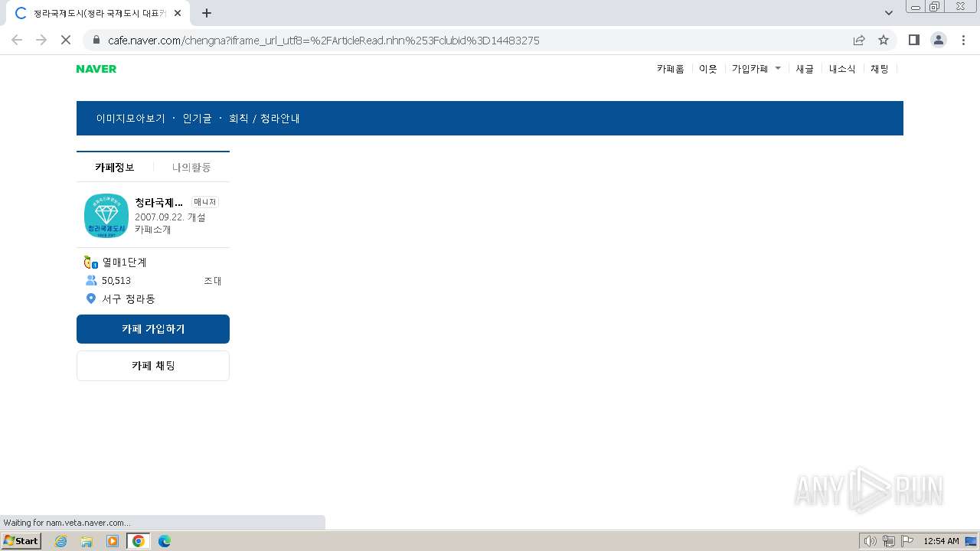Open 이웃 link
Image resolution: width=980 pixels, height=551 pixels.
tap(708, 69)
